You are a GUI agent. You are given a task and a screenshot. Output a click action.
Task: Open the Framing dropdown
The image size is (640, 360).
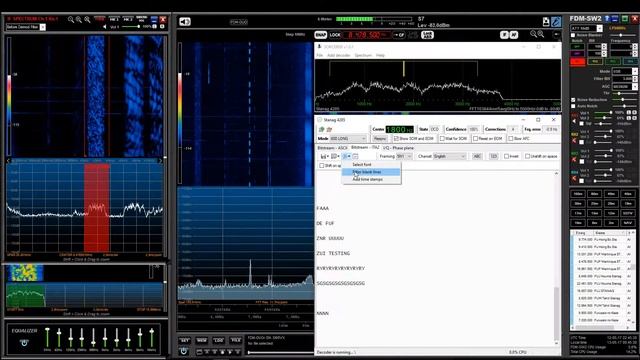pos(404,156)
